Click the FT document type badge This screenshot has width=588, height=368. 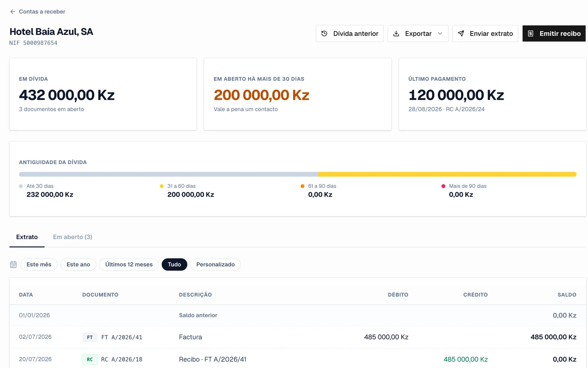click(x=90, y=337)
